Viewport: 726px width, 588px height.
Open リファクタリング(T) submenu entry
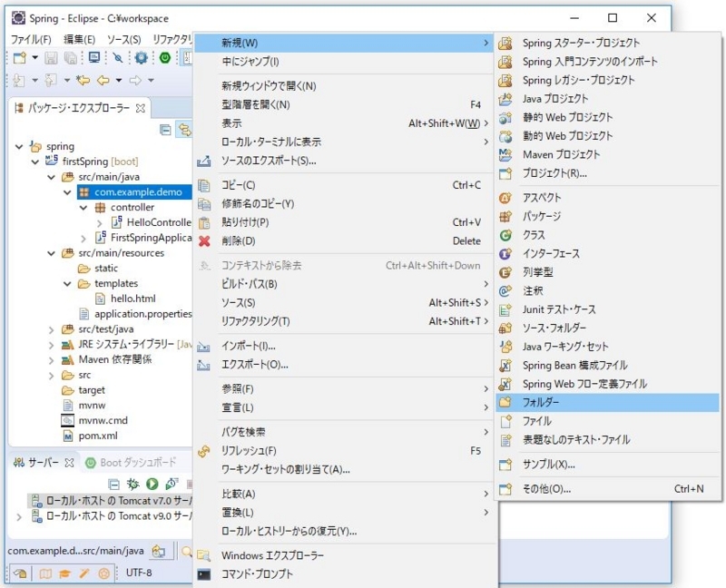pos(344,321)
